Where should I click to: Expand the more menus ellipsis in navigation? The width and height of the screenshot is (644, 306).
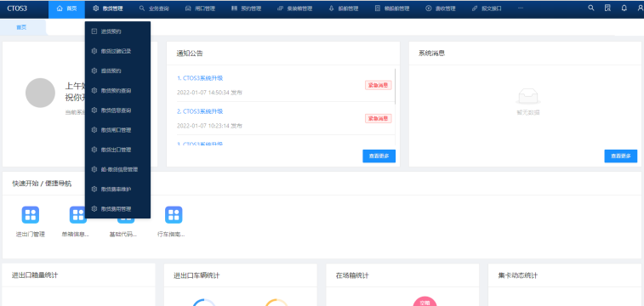coord(521,8)
